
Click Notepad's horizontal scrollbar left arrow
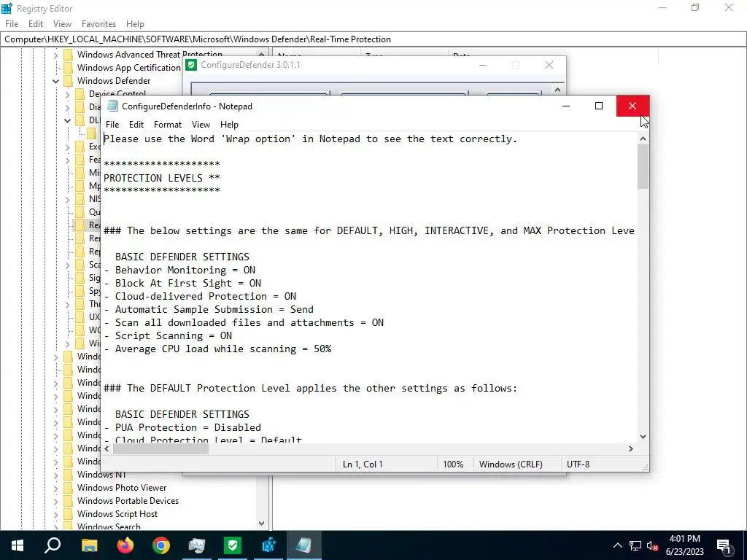tap(107, 448)
